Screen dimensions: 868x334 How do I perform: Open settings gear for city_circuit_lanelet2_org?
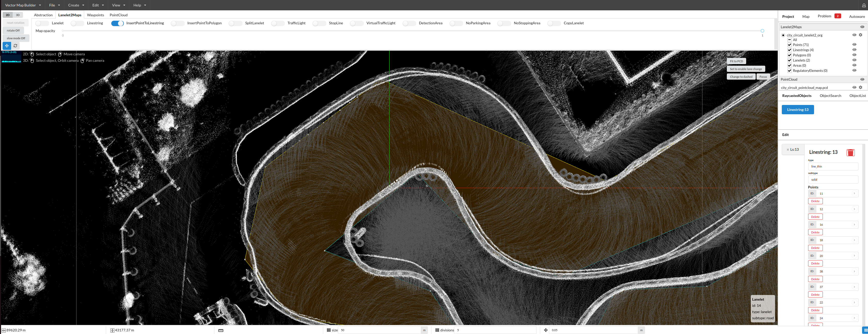(861, 35)
